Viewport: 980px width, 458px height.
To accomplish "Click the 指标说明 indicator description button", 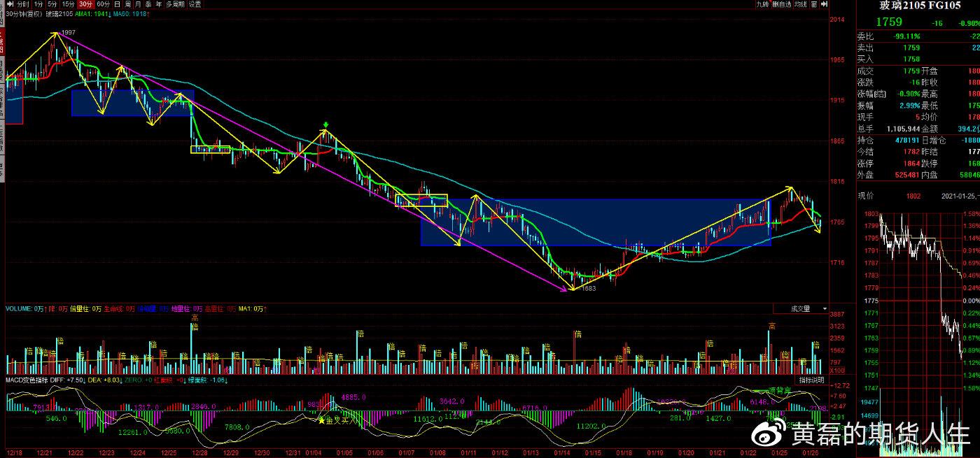I will (811, 380).
